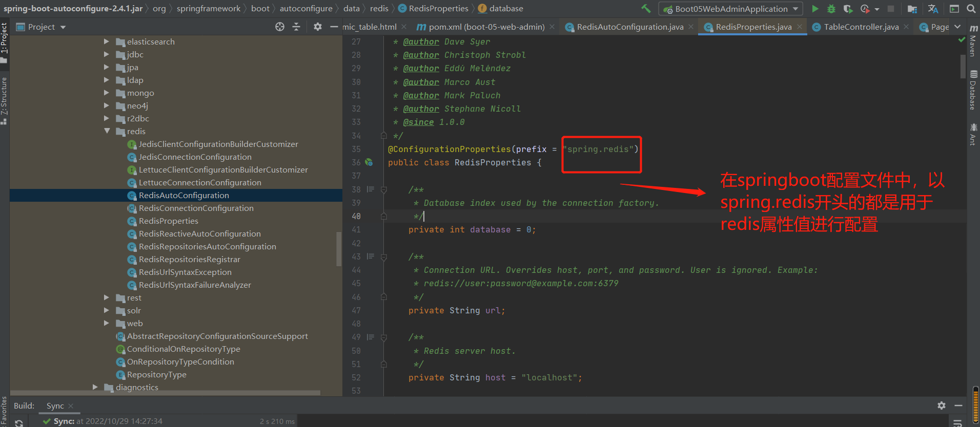Switch to pom.xml (boot-05-web-admin) tab
Image resolution: width=980 pixels, height=427 pixels.
pyautogui.click(x=480, y=27)
